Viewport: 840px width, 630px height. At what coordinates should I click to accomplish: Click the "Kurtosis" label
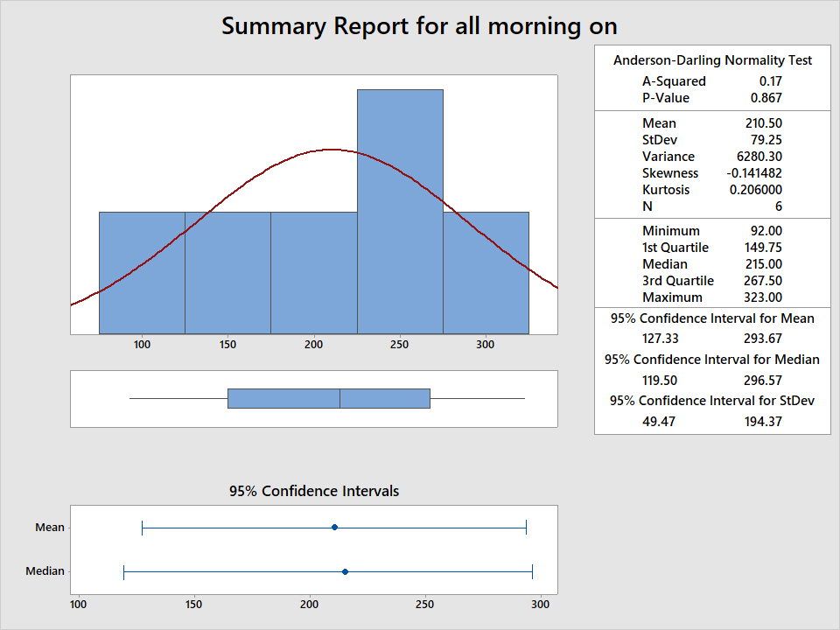tap(666, 190)
